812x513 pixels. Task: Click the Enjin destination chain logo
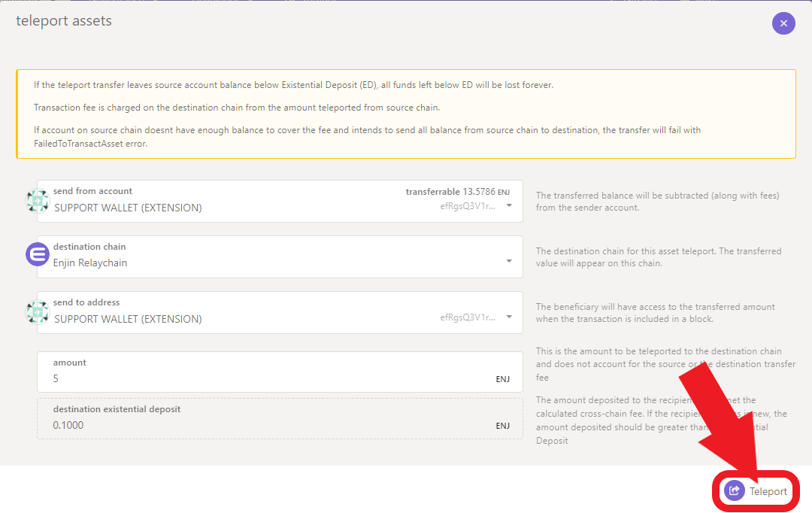(x=38, y=254)
